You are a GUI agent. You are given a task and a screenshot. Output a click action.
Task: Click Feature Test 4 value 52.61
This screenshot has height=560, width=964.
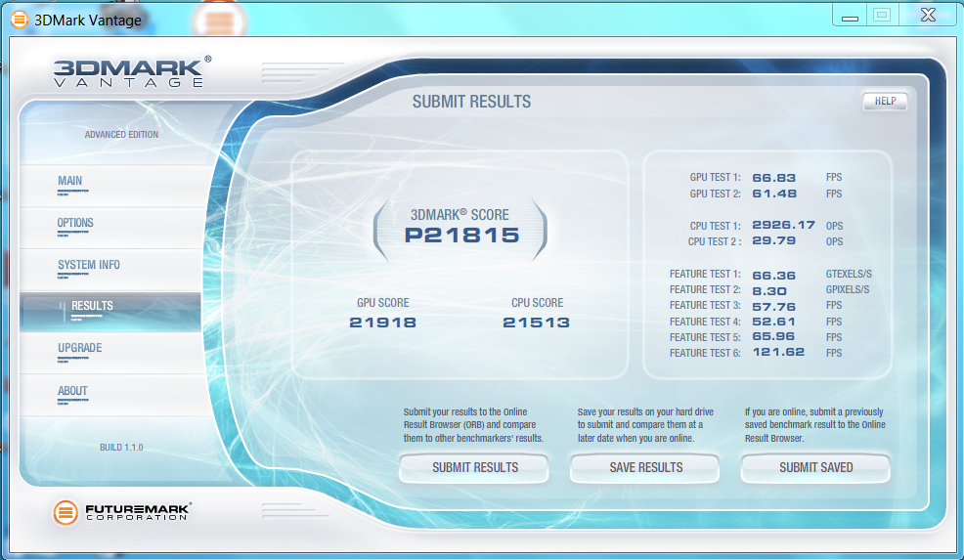tap(774, 322)
